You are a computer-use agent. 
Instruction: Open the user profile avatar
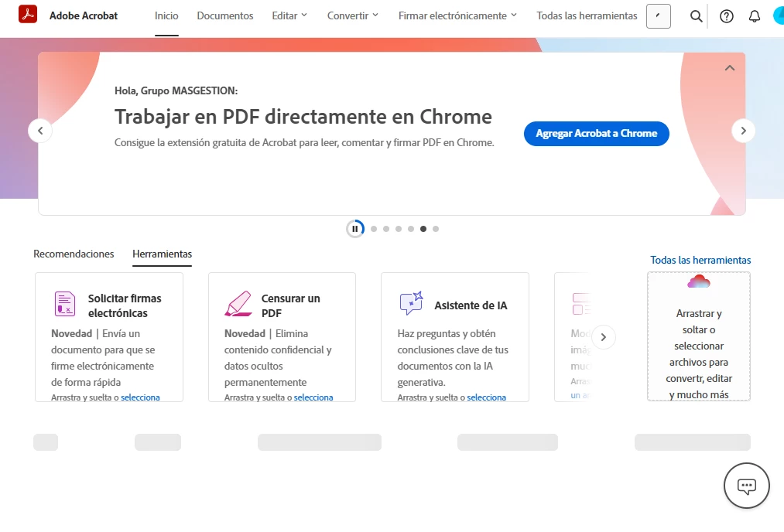[x=779, y=16]
